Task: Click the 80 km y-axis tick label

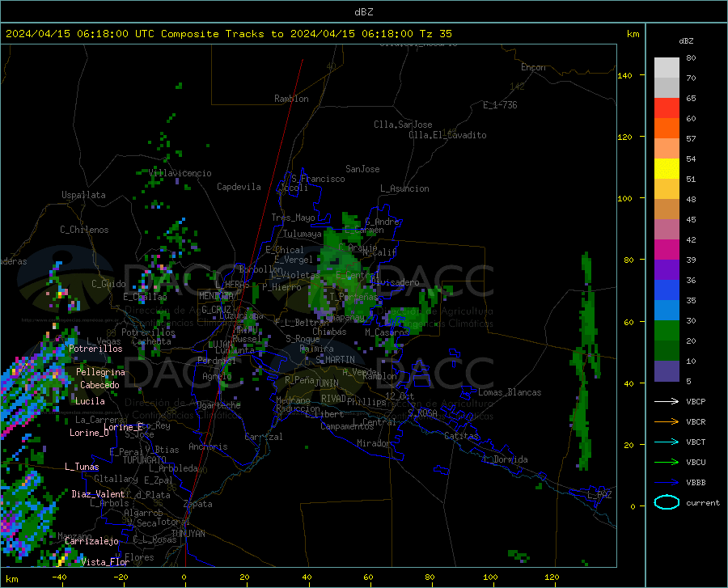Action: click(629, 260)
